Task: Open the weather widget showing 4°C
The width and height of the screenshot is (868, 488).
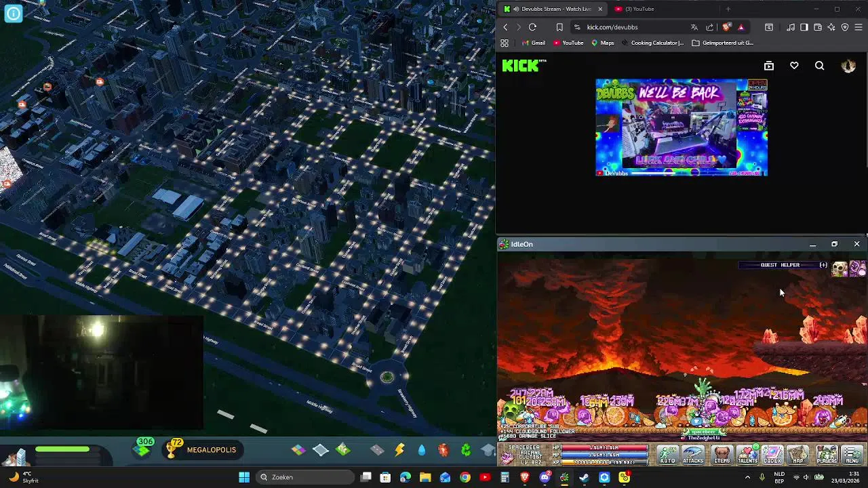Action: (22, 477)
